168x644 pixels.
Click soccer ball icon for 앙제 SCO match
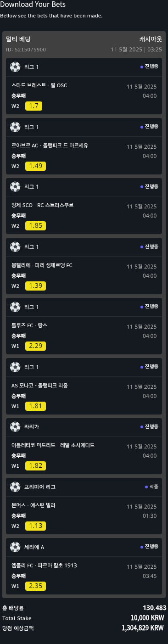15,187
